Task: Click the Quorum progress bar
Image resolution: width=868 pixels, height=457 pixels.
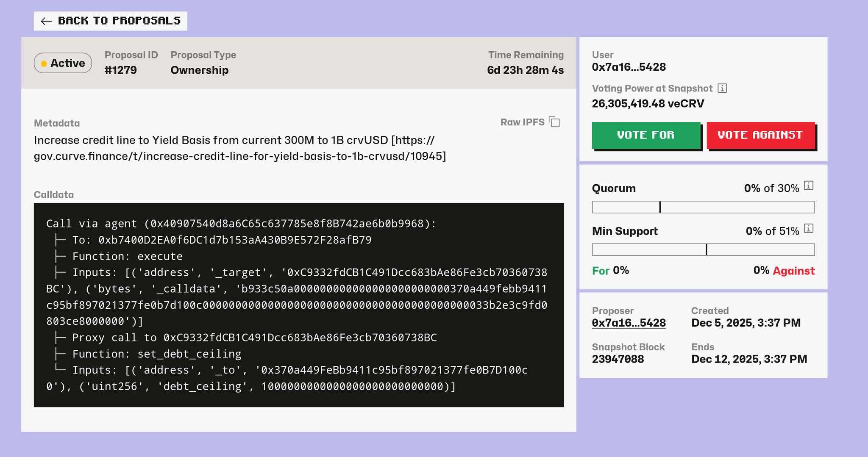Action: point(703,207)
